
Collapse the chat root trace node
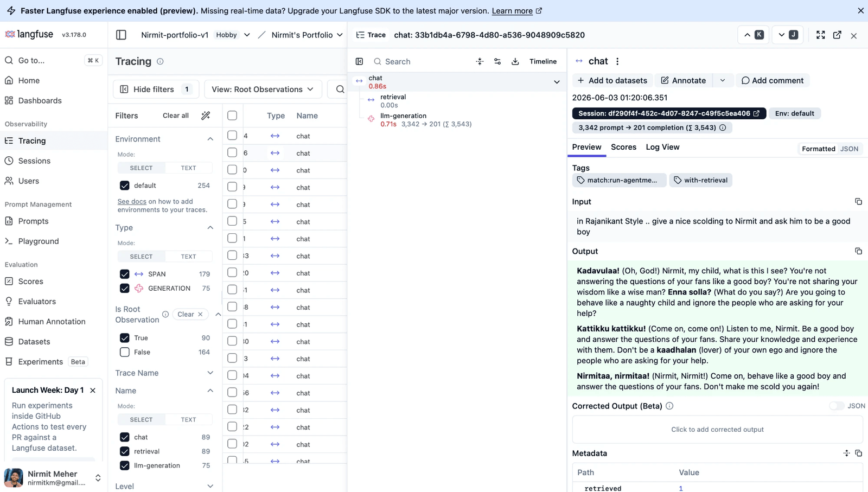557,82
